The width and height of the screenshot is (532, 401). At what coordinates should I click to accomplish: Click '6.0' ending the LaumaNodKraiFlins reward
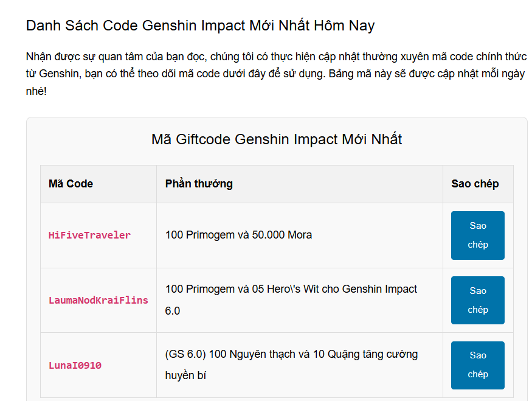click(173, 311)
